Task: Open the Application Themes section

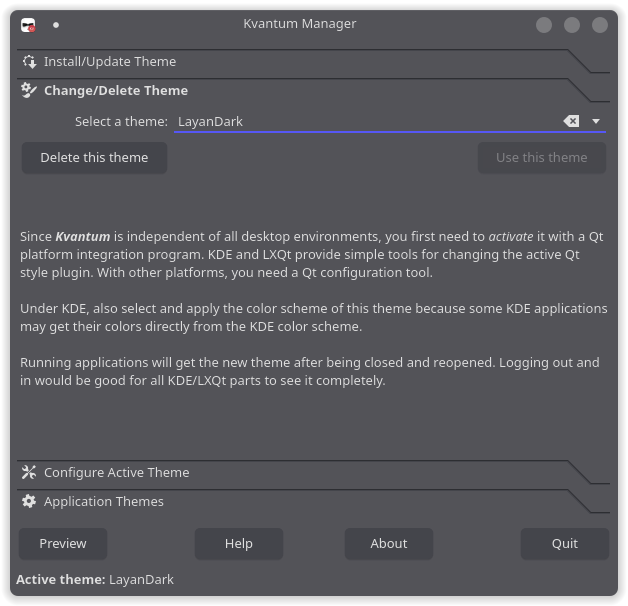Action: click(313, 501)
